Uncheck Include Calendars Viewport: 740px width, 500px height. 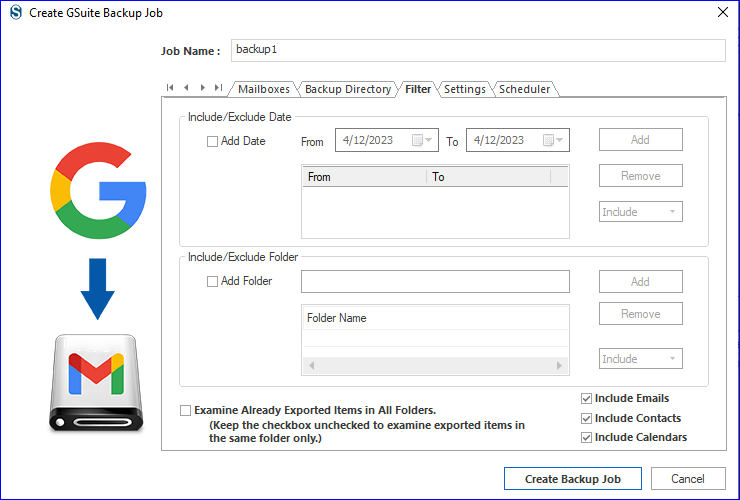point(586,438)
